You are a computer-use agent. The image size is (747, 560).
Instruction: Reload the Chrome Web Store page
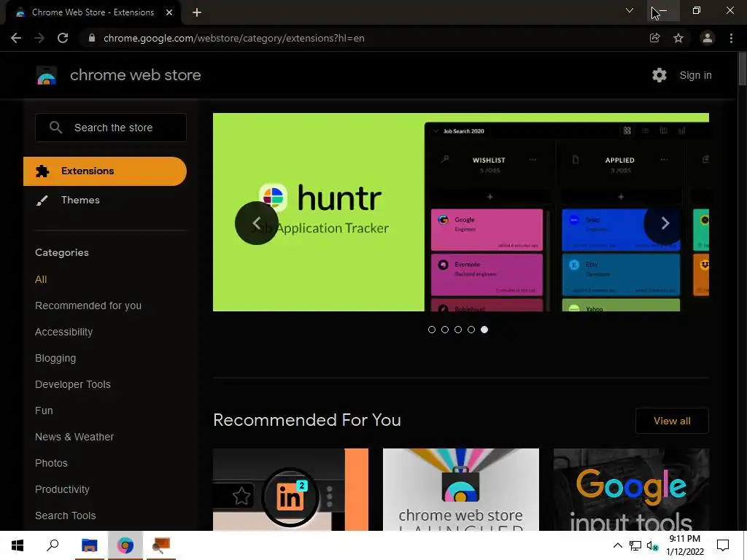pyautogui.click(x=63, y=38)
